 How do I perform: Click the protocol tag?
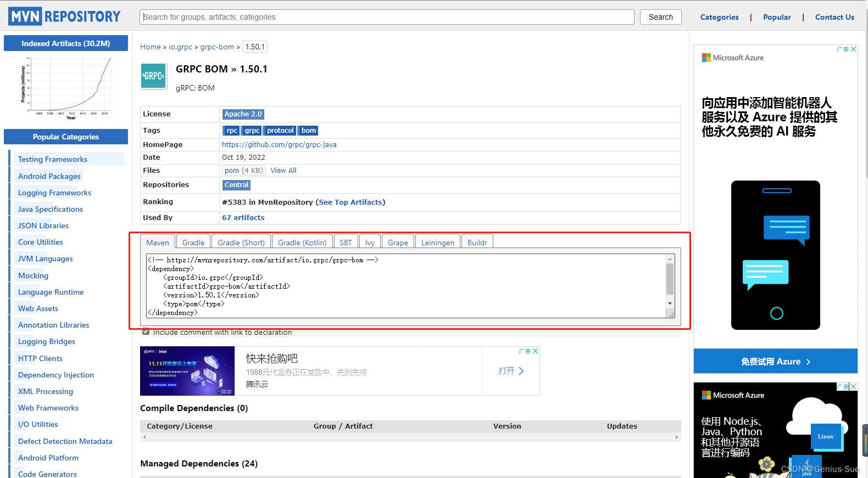280,131
